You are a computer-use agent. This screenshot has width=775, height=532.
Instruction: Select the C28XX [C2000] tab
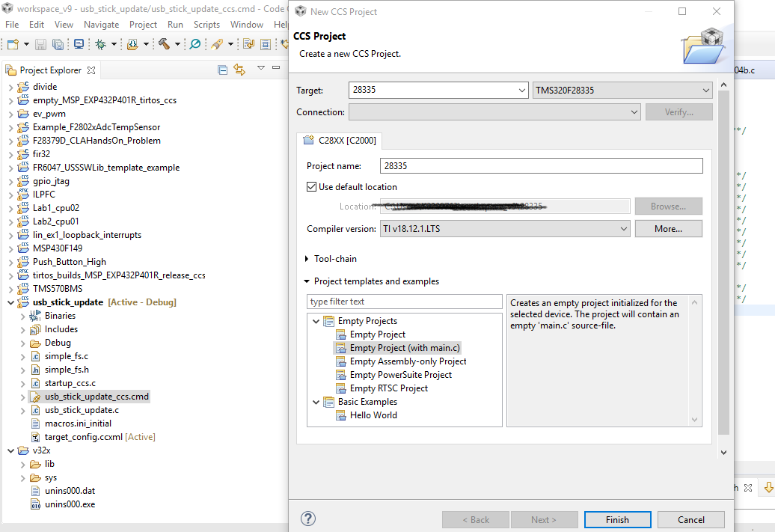(340, 141)
